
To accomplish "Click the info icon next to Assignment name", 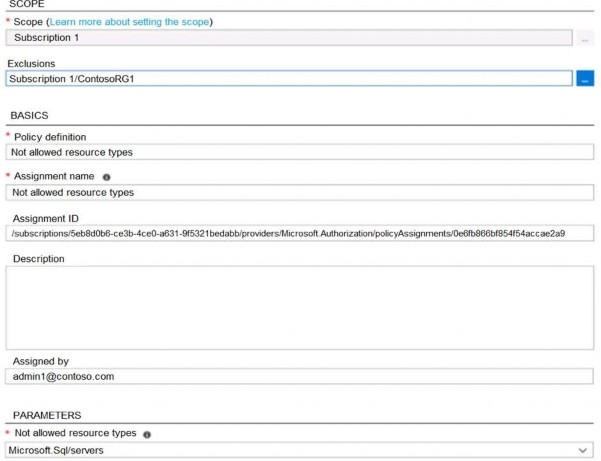I will tap(107, 177).
